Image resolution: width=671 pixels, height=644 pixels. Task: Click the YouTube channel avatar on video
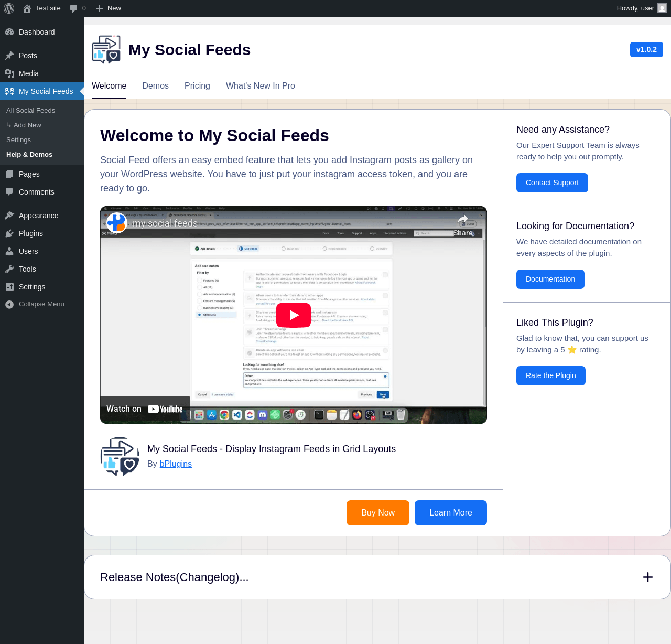116,223
